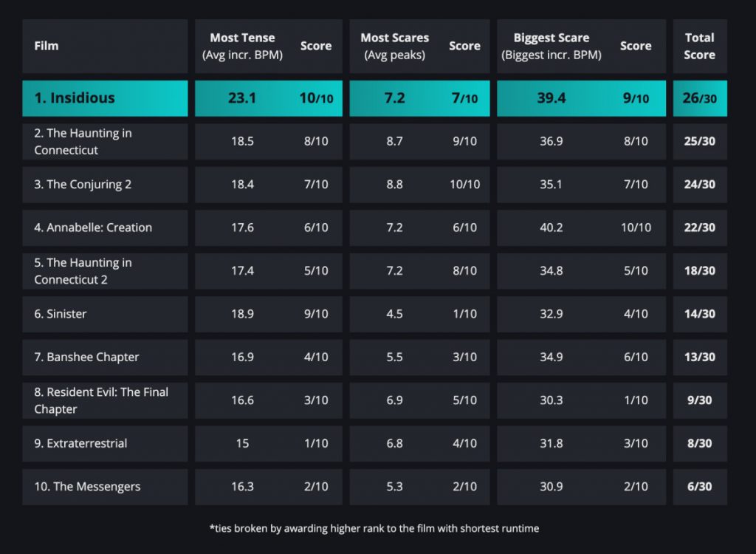Select Resident Evil: The Final Chapter cell
The width and height of the screenshot is (756, 554).
100,400
